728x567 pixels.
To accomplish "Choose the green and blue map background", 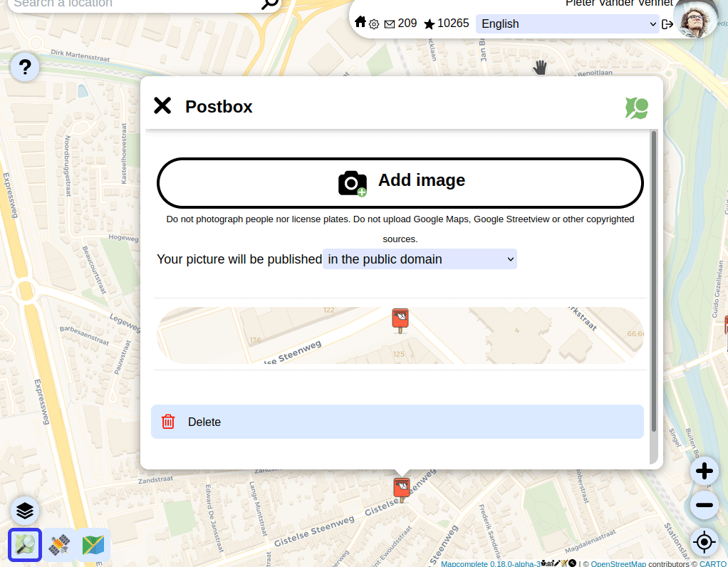I will pos(93,546).
